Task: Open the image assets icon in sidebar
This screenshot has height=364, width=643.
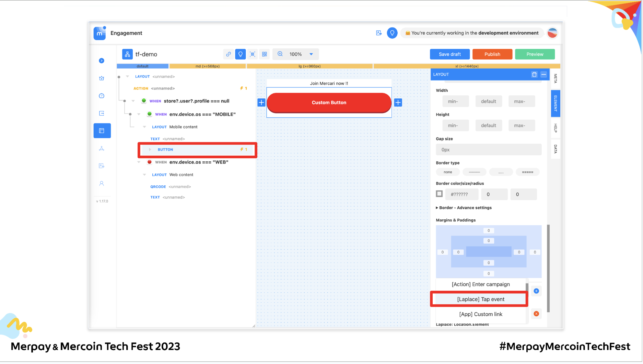Action: [x=102, y=166]
